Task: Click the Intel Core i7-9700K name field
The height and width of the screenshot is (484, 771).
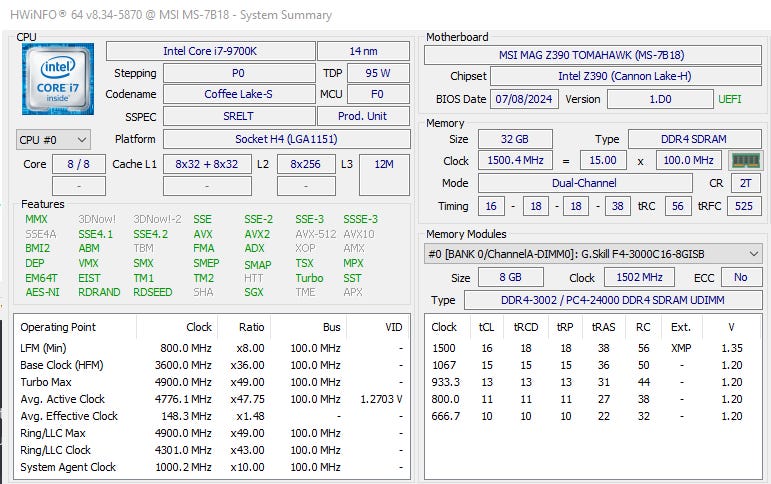Action: click(x=208, y=51)
